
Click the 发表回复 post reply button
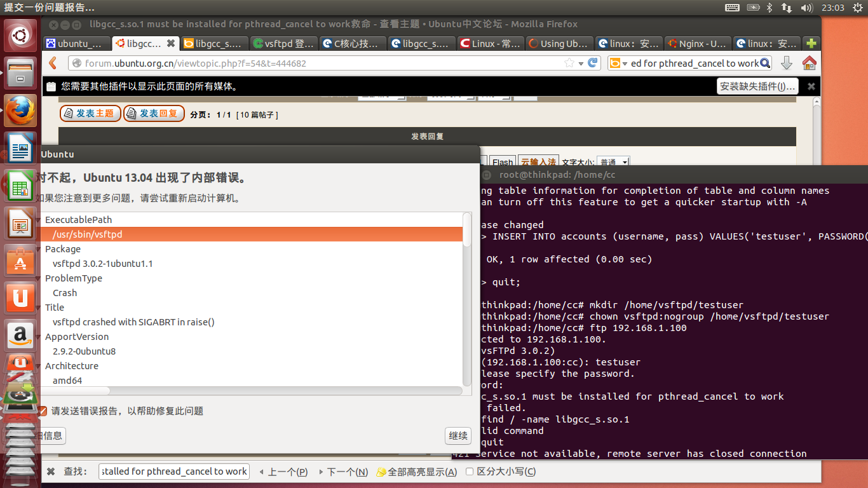[x=154, y=114]
